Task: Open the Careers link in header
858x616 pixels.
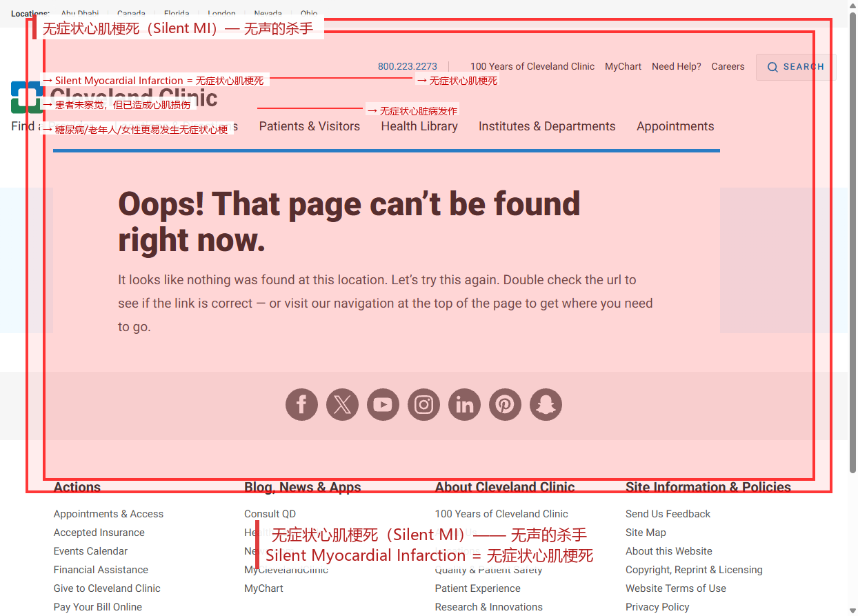Action: point(728,67)
